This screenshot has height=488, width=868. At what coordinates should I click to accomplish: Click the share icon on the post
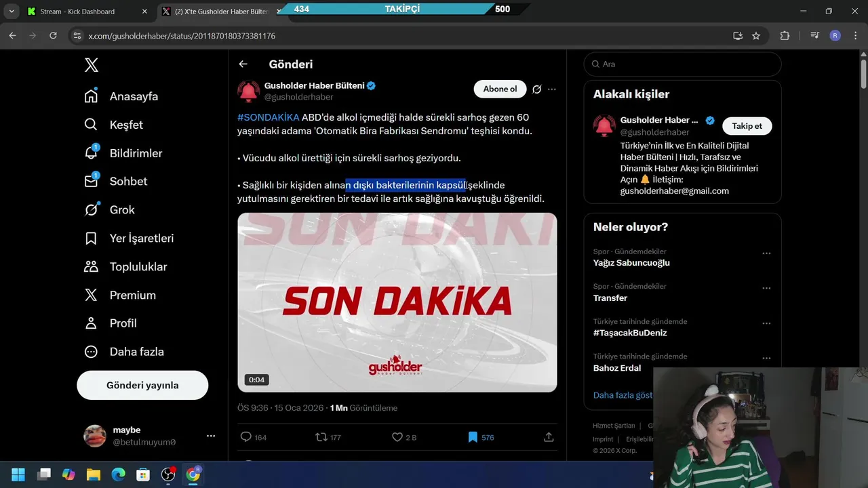click(549, 437)
